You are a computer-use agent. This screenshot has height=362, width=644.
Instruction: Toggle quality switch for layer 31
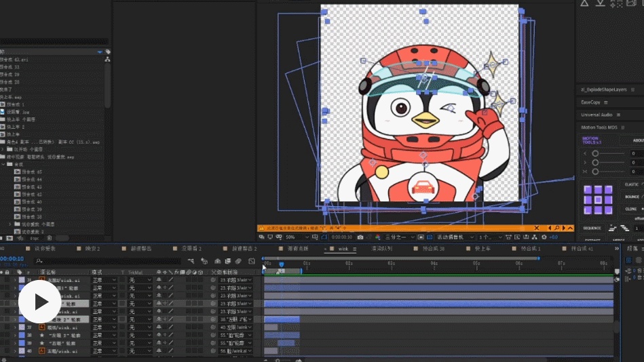tap(171, 280)
